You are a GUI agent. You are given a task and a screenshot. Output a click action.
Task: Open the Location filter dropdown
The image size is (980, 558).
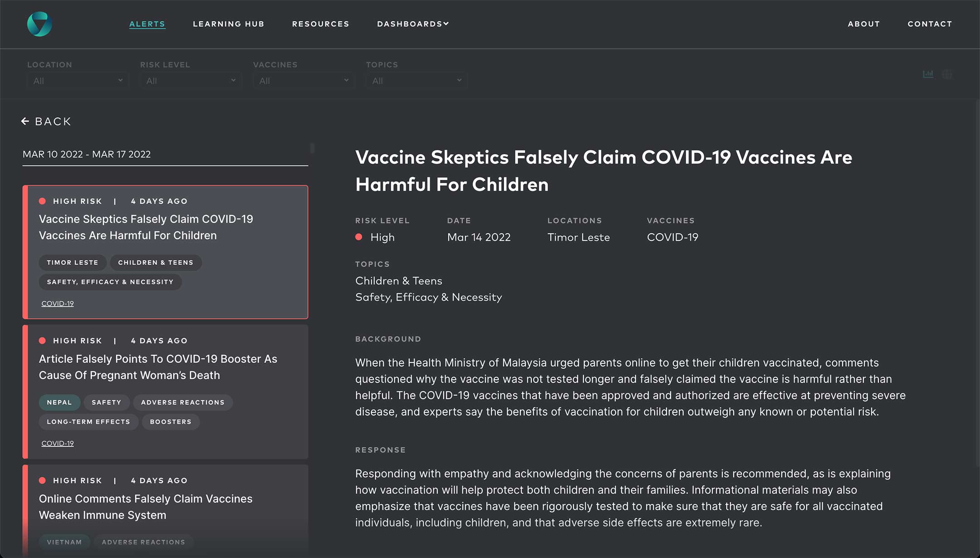tap(78, 81)
